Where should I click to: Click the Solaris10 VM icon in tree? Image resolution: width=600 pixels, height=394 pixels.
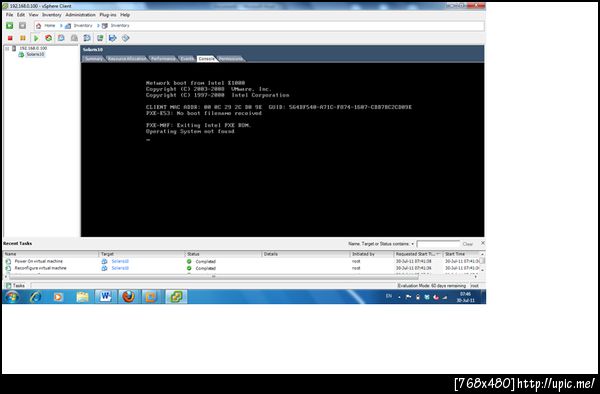21,55
